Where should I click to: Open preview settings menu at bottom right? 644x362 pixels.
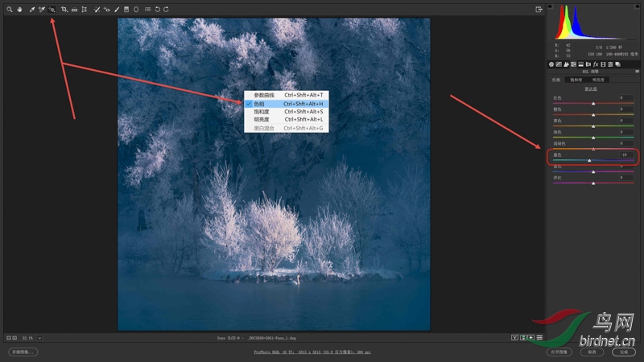click(539, 338)
